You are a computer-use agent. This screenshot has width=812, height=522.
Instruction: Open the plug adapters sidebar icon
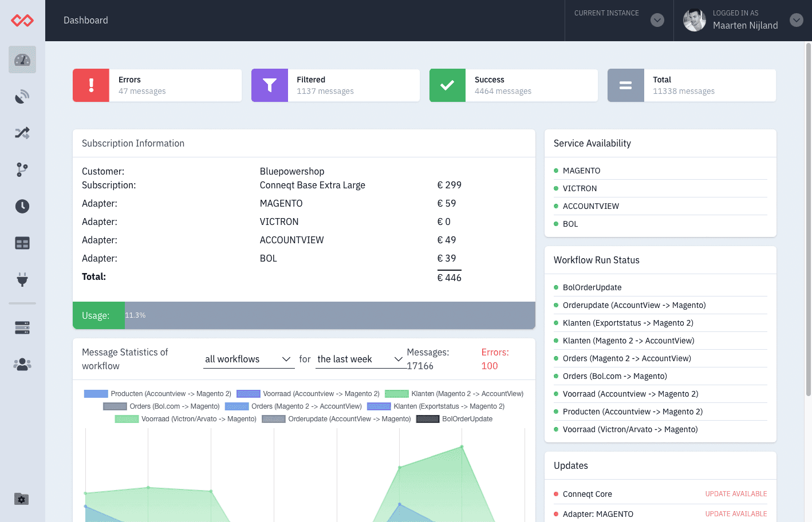click(x=22, y=280)
